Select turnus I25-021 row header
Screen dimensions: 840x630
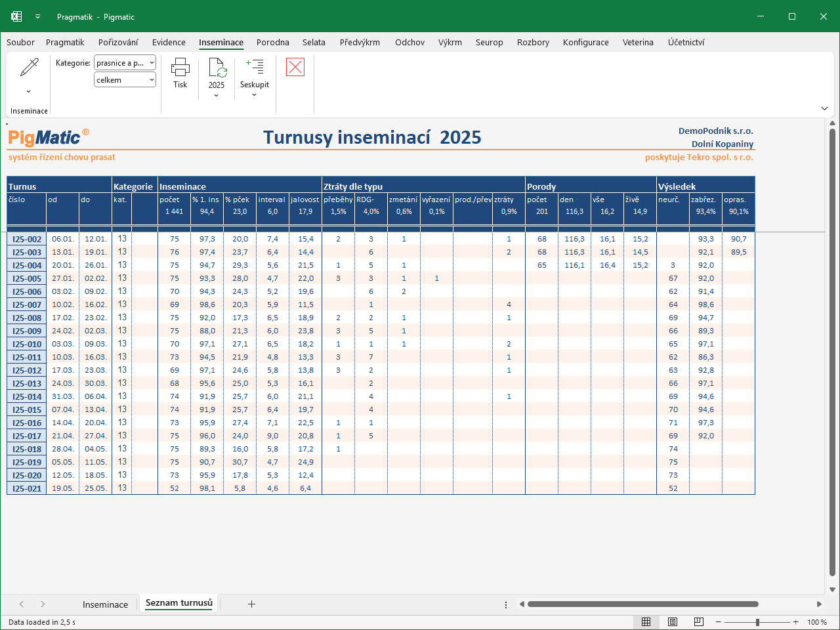27,488
